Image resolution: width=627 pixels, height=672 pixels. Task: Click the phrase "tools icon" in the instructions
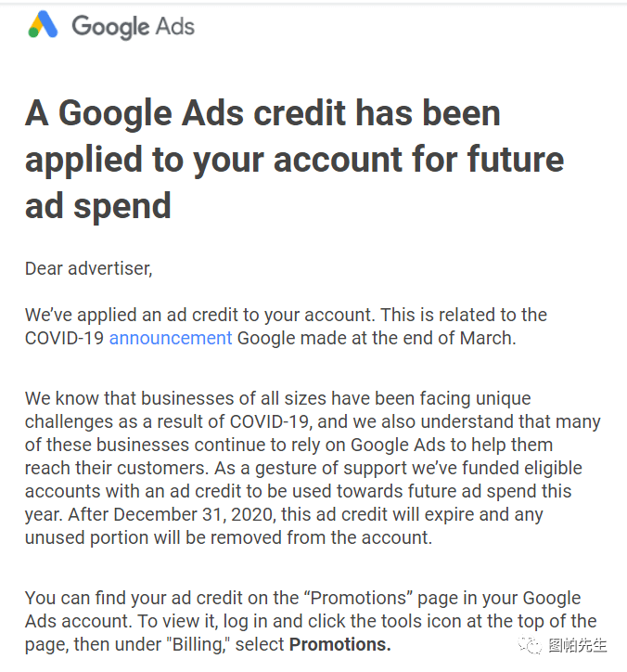pos(421,622)
